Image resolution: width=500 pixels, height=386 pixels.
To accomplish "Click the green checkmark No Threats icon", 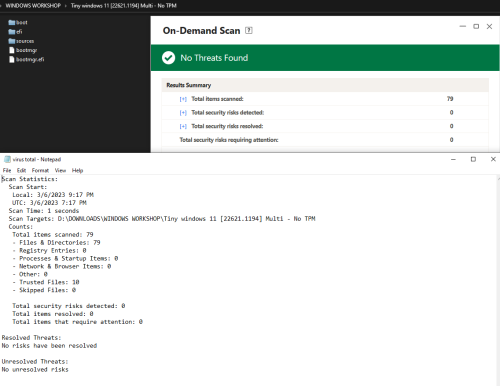I will 168,58.
